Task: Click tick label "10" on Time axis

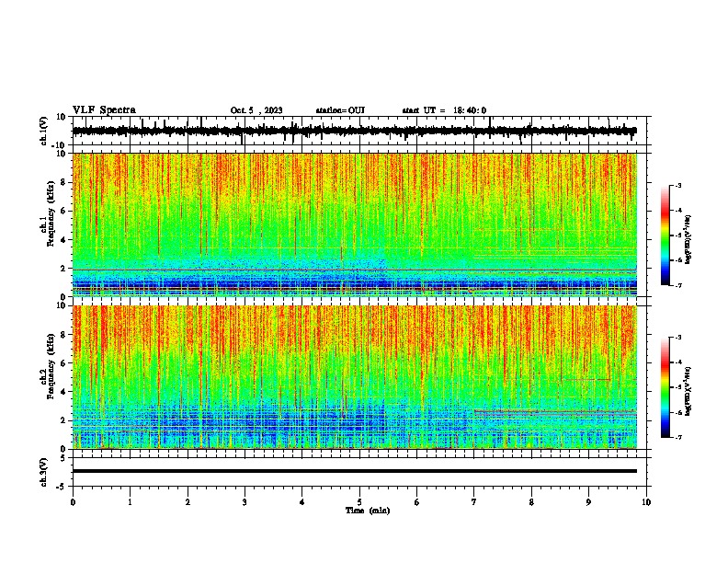Action: click(x=646, y=502)
